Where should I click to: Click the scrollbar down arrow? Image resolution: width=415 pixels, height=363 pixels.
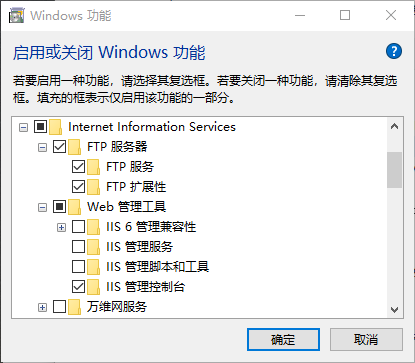(394, 310)
